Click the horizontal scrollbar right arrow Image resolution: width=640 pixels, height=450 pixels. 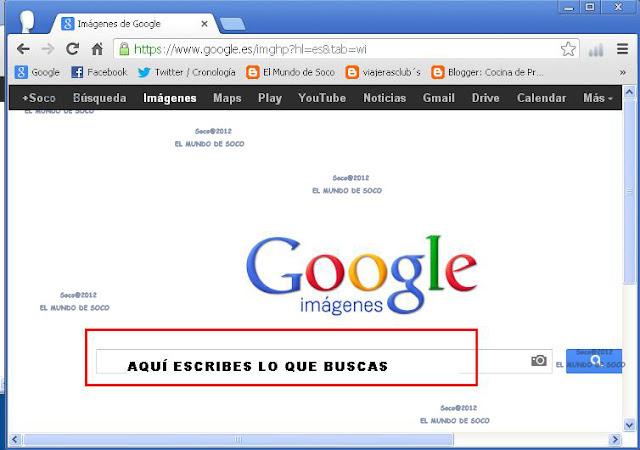(614, 439)
